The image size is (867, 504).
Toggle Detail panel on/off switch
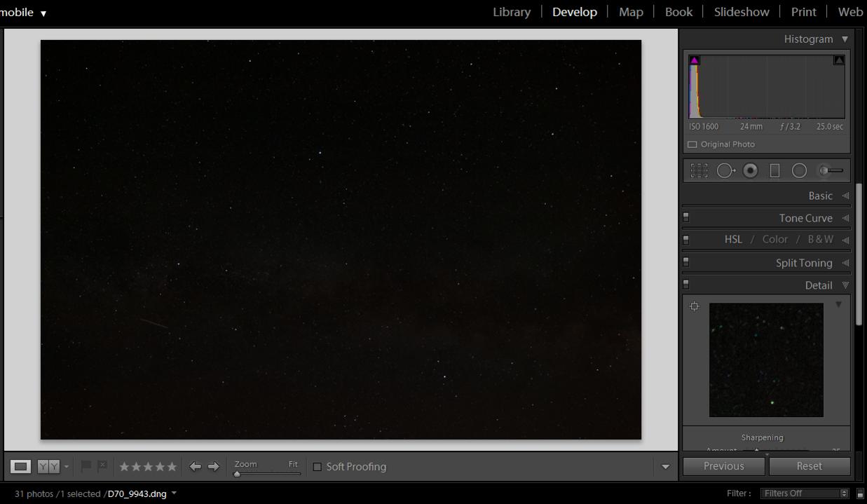pyautogui.click(x=686, y=285)
